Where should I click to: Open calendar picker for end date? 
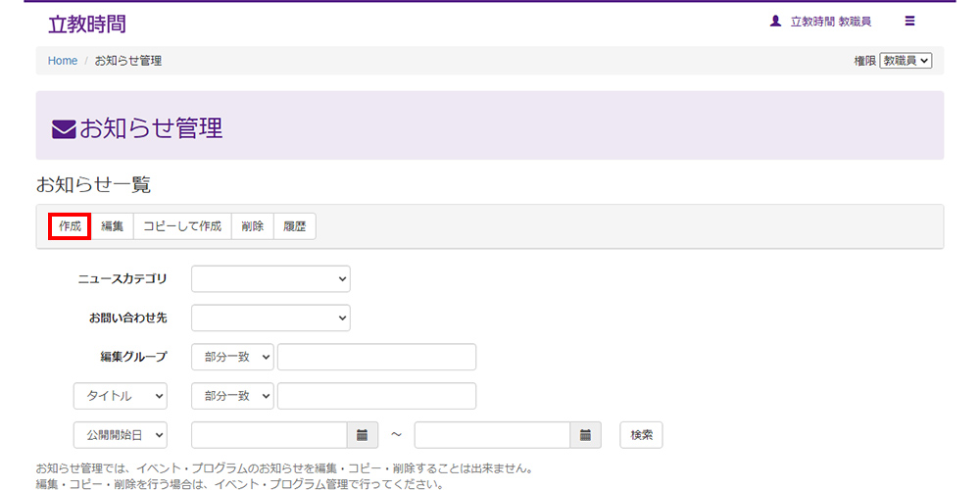pos(585,435)
